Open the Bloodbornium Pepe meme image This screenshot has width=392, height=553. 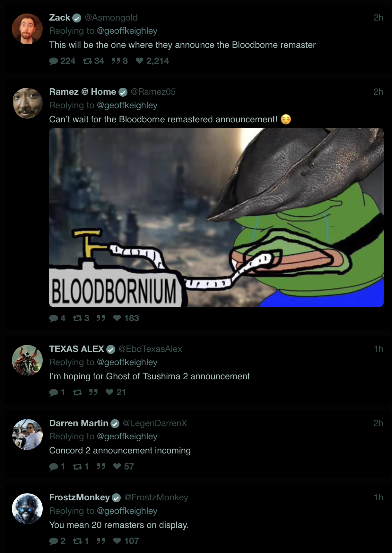tap(216, 217)
